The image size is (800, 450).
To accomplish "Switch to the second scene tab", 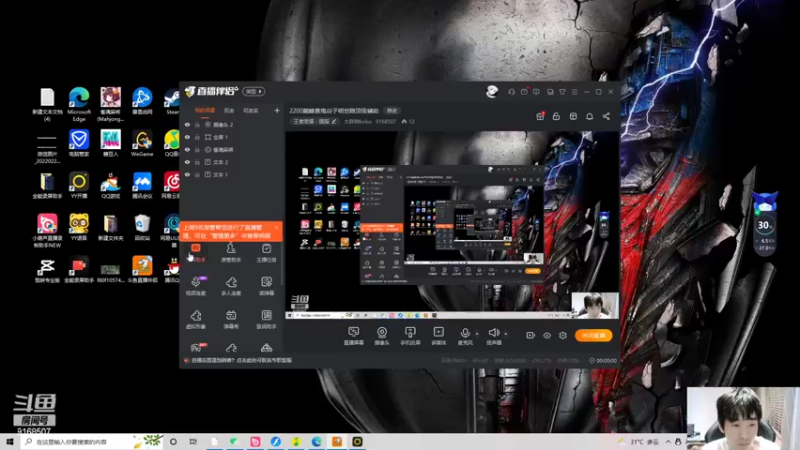I will point(229,110).
